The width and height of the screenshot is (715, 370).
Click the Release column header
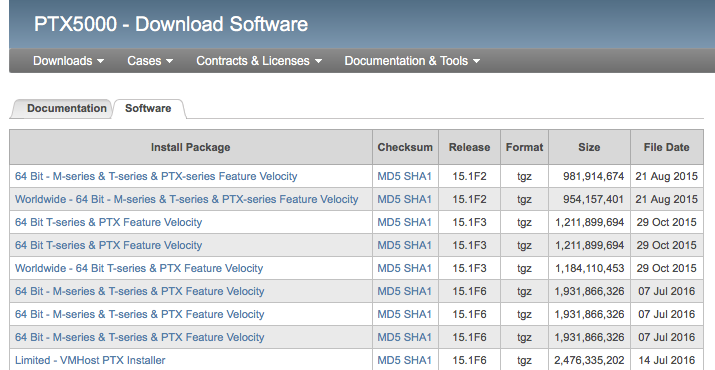[469, 147]
